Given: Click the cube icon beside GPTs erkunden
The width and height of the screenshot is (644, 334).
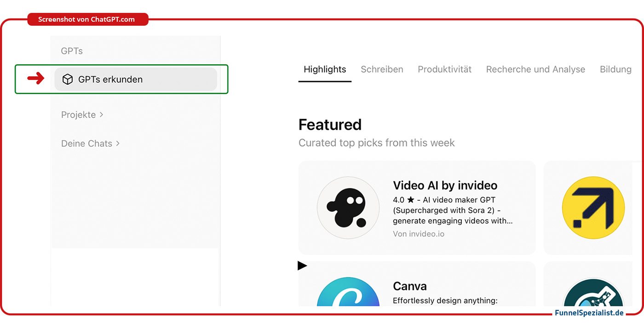Looking at the screenshot, I should click(68, 79).
